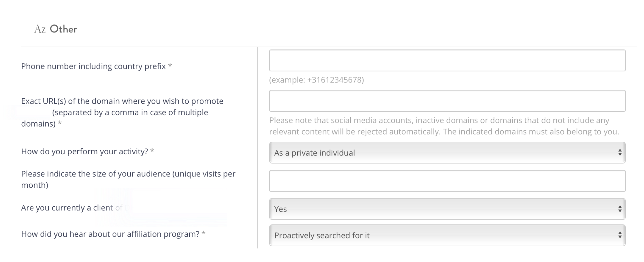Focus the phone number input field
644x262 pixels.
tap(447, 60)
